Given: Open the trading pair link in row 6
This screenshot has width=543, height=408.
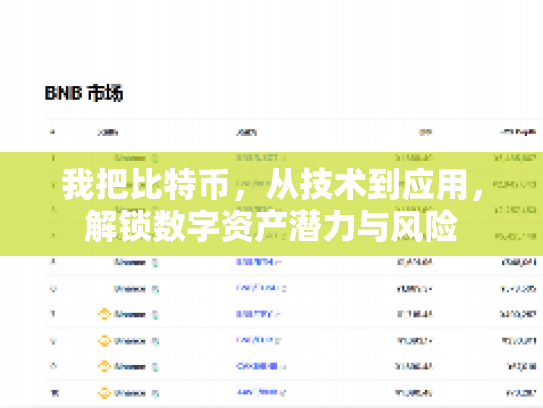Looking at the screenshot, I should click(257, 288).
